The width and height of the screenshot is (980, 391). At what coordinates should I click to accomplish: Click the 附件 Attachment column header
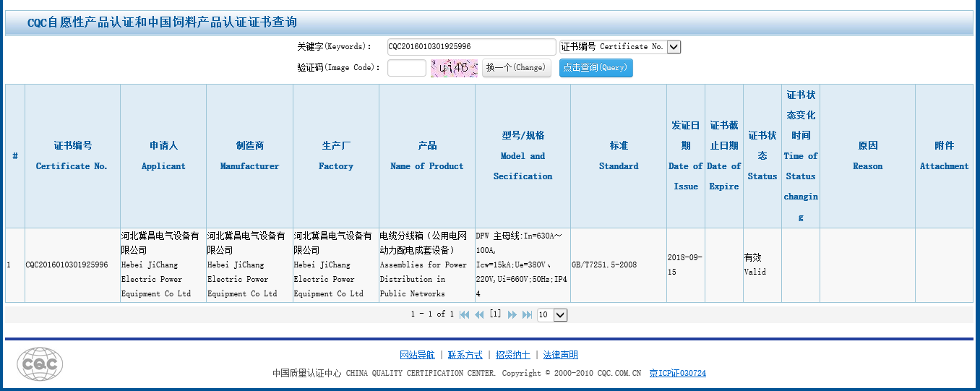(944, 156)
